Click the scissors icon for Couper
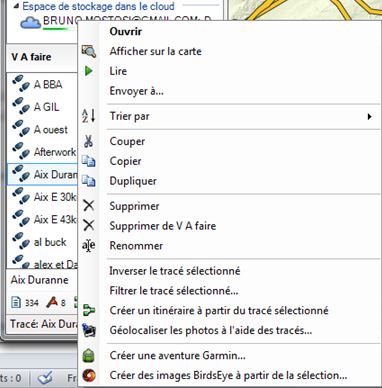 [x=88, y=141]
